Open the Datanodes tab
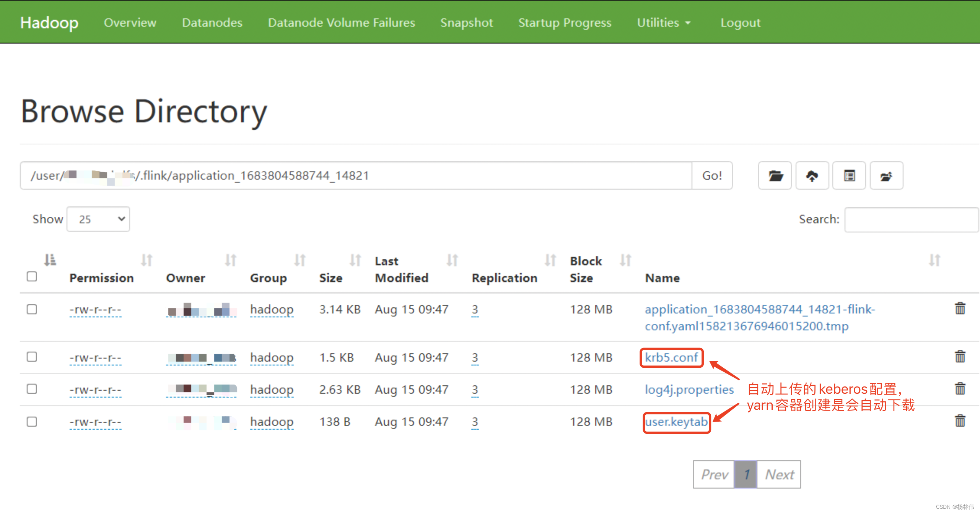 (212, 23)
